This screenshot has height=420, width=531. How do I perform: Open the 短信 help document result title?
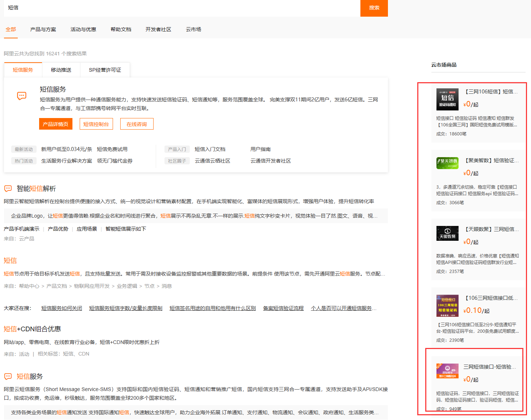click(10, 261)
